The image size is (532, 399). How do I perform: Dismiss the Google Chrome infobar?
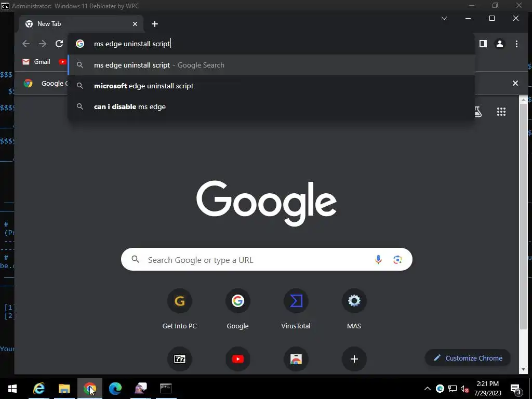tap(515, 83)
